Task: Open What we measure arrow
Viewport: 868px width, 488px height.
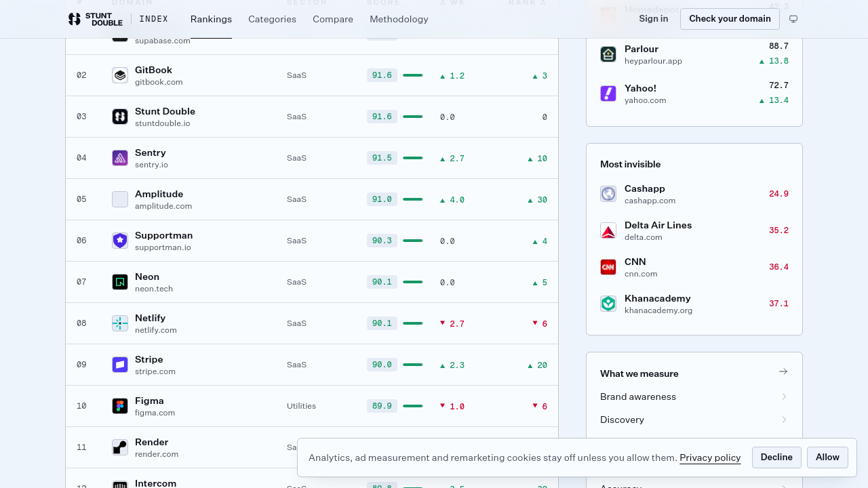Action: [x=783, y=371]
